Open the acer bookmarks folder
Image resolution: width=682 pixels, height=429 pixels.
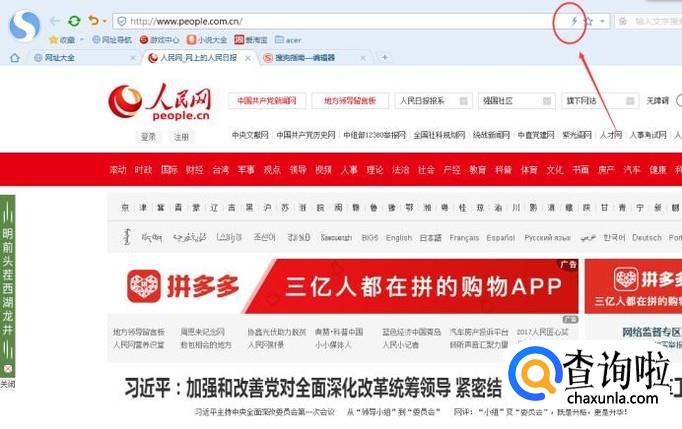click(288, 40)
